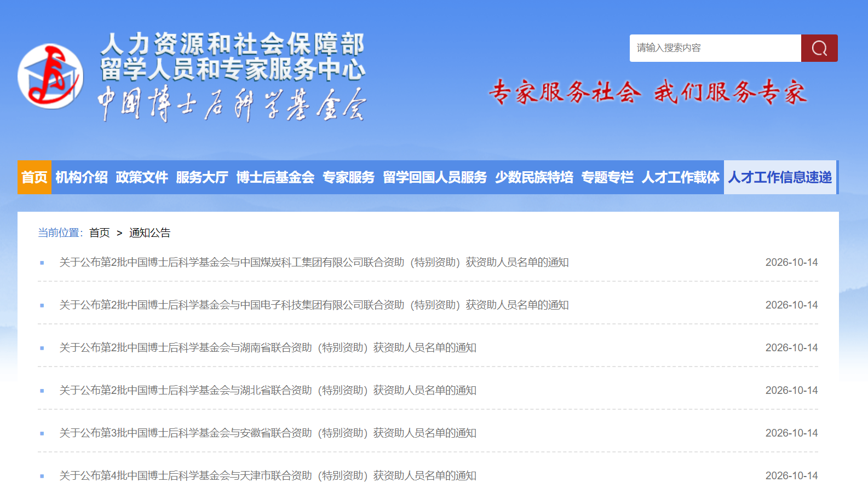Click the 中国博士后科学基金会 calligraphy title
868x482 pixels.
point(232,104)
